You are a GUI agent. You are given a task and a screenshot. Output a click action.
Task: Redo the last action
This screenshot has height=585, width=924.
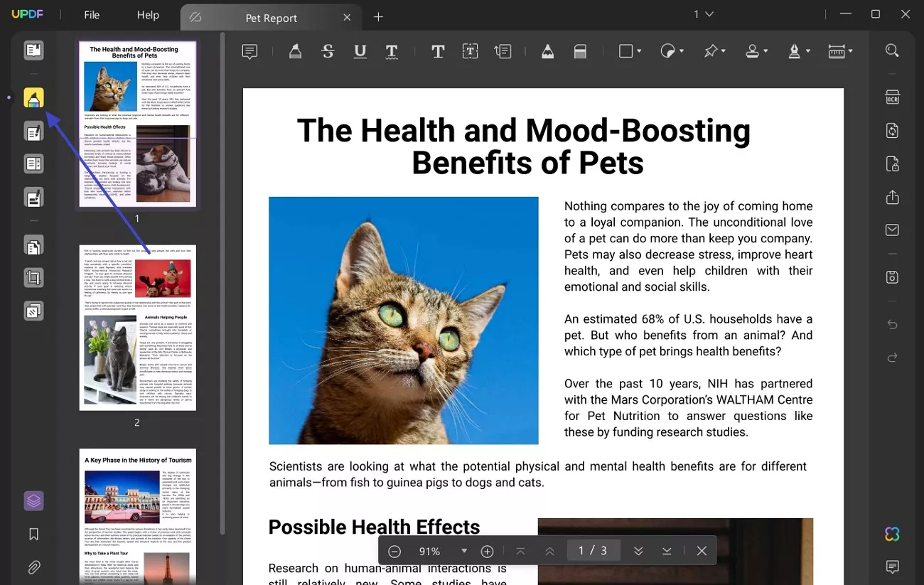[892, 357]
